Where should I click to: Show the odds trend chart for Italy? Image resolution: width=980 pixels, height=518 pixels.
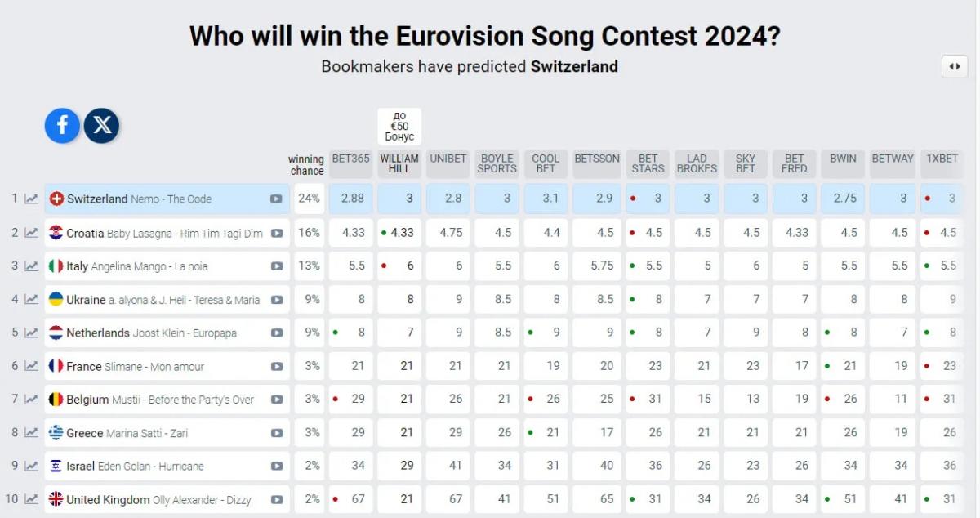click(31, 266)
